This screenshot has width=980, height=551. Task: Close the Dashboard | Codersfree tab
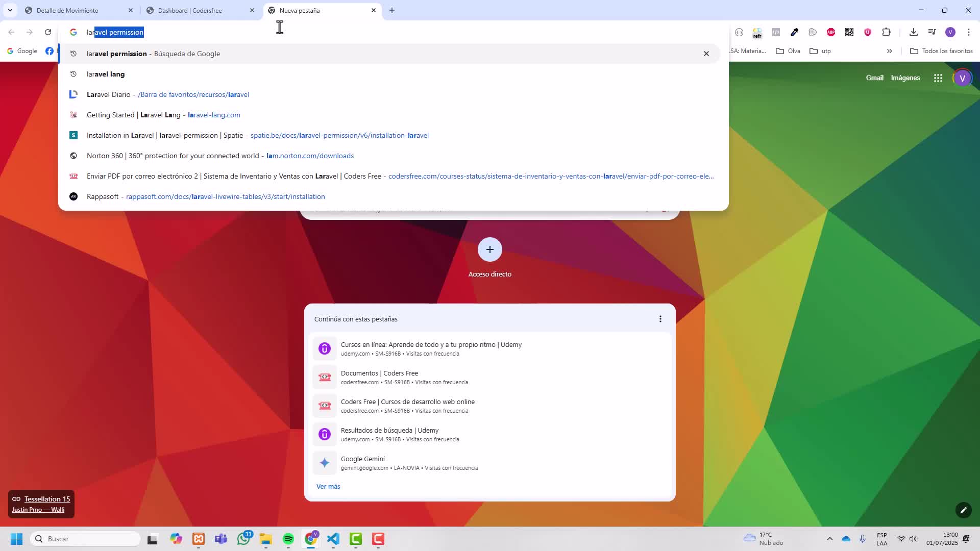tap(252, 10)
